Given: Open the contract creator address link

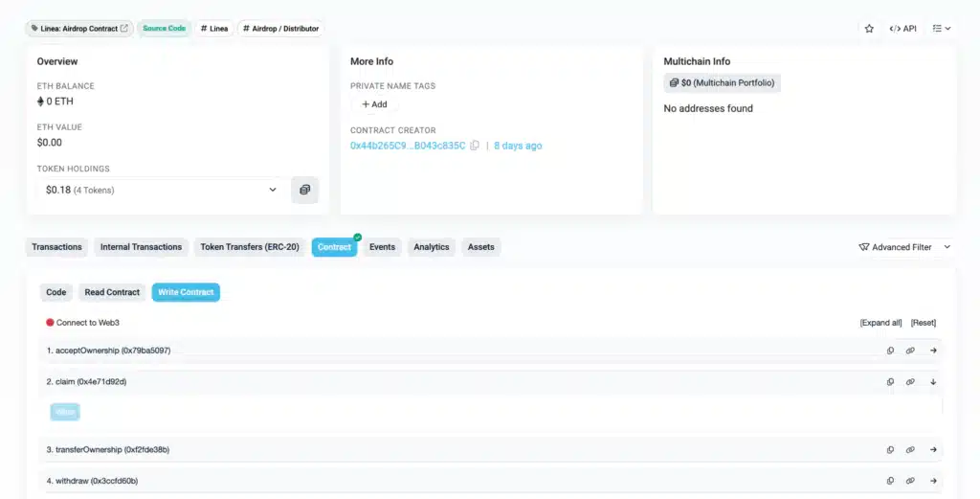Looking at the screenshot, I should (408, 146).
